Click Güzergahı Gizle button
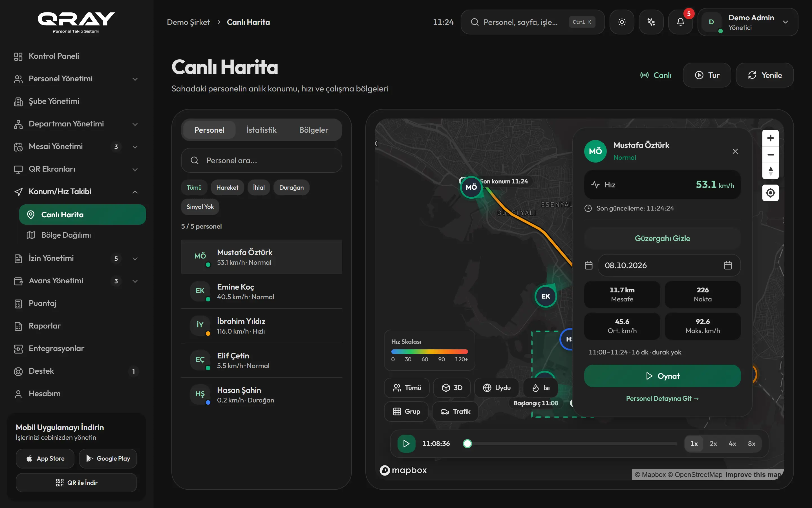Screen dimensions: 812x508 (x=662, y=238)
